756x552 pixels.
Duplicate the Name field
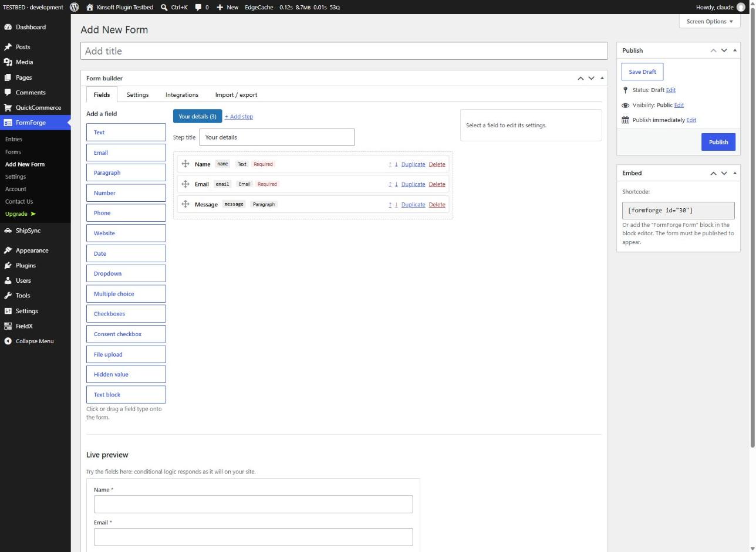coord(413,164)
